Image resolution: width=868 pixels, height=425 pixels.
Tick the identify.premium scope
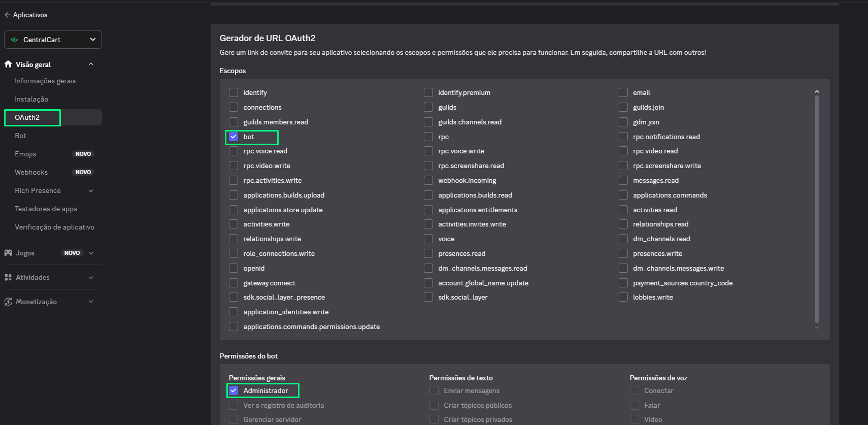click(428, 92)
